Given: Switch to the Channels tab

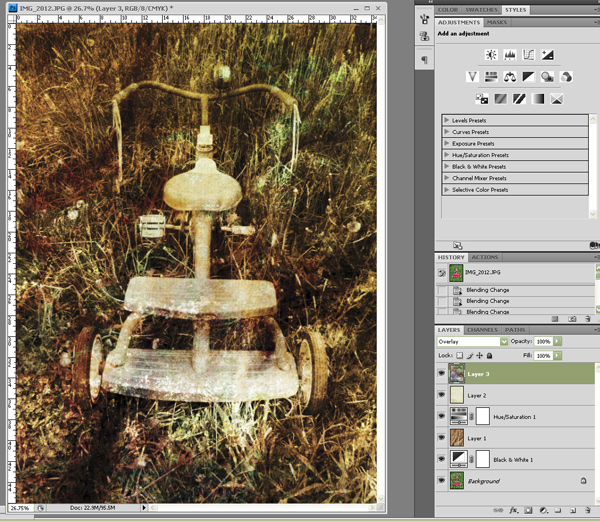Looking at the screenshot, I should tap(482, 329).
